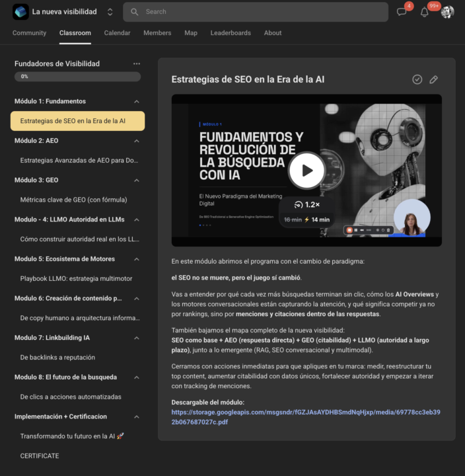This screenshot has width=465, height=476.
Task: Click the 14 min duration label
Action: (320, 219)
